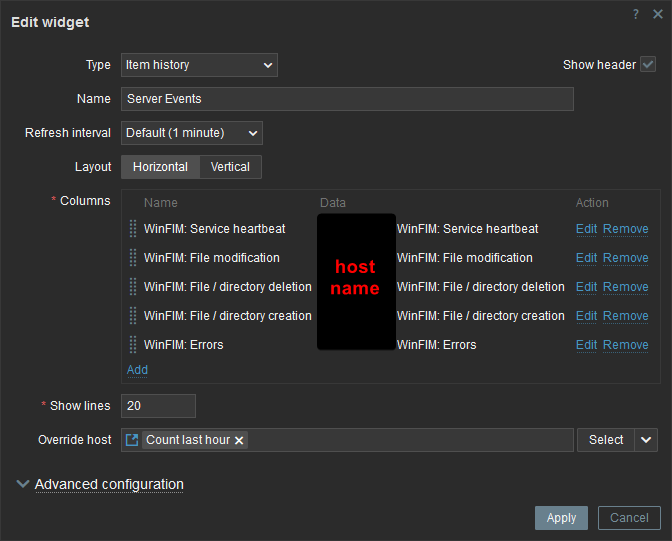Edit the WinFIM: Service heartbeat column
672x541 pixels.
click(x=586, y=229)
